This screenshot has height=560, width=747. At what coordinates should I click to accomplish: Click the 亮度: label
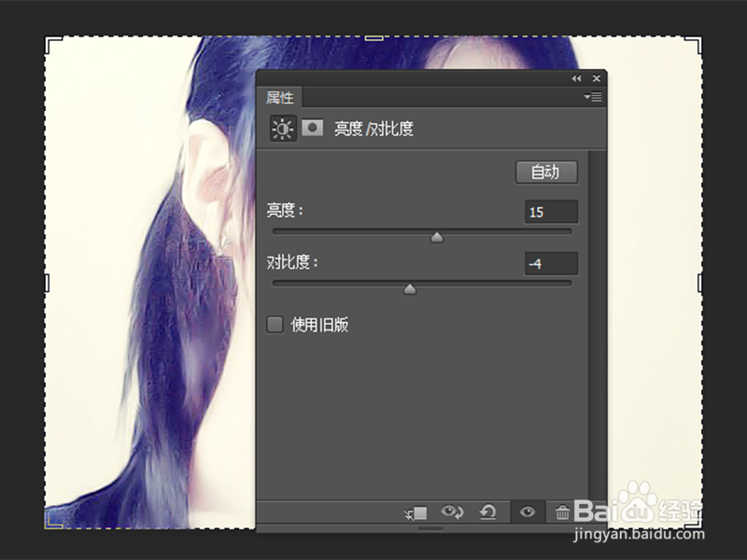[285, 210]
